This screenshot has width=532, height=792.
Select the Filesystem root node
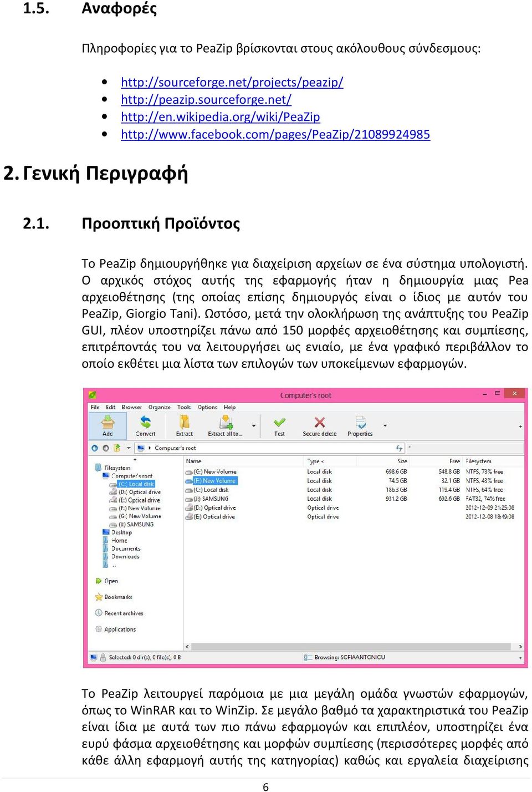pyautogui.click(x=117, y=468)
